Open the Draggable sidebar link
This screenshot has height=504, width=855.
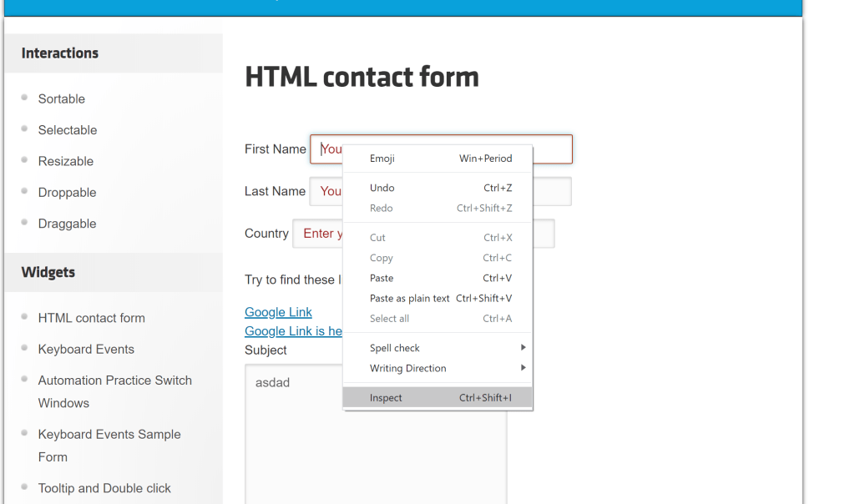(68, 224)
